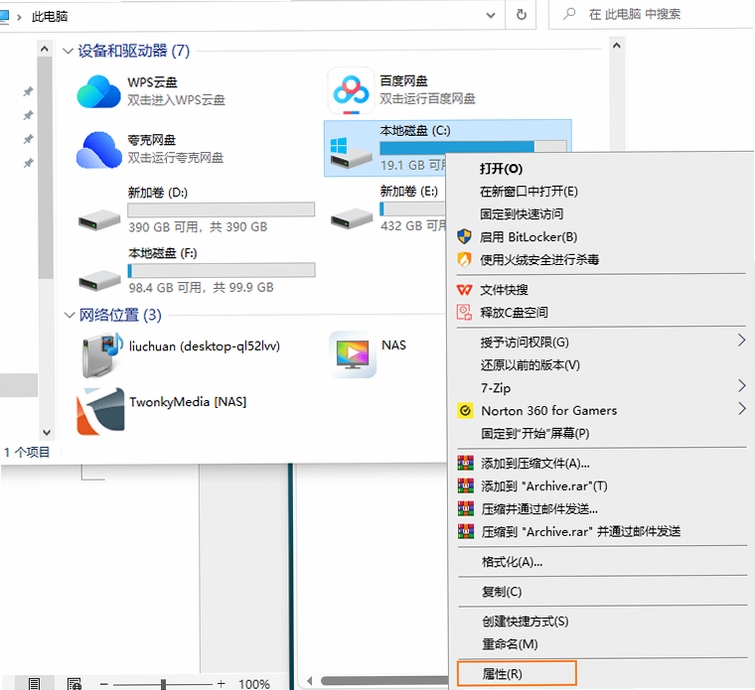Click the breadcrumb arrow before 此电脑
Image resolution: width=755 pixels, height=690 pixels.
[x=19, y=17]
